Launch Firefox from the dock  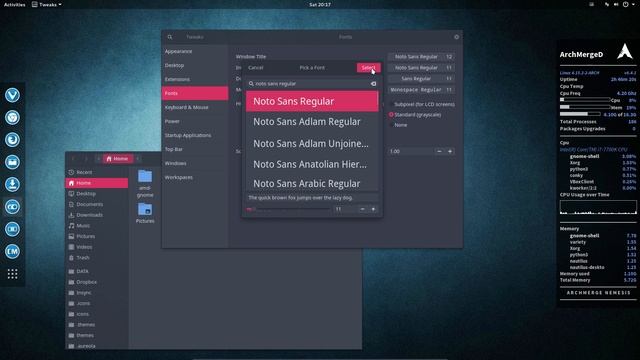tap(12, 140)
